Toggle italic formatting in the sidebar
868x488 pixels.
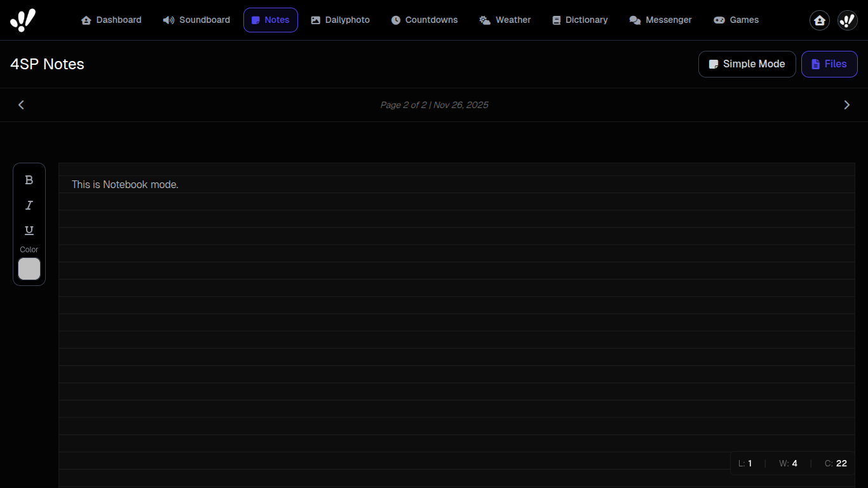pyautogui.click(x=29, y=205)
